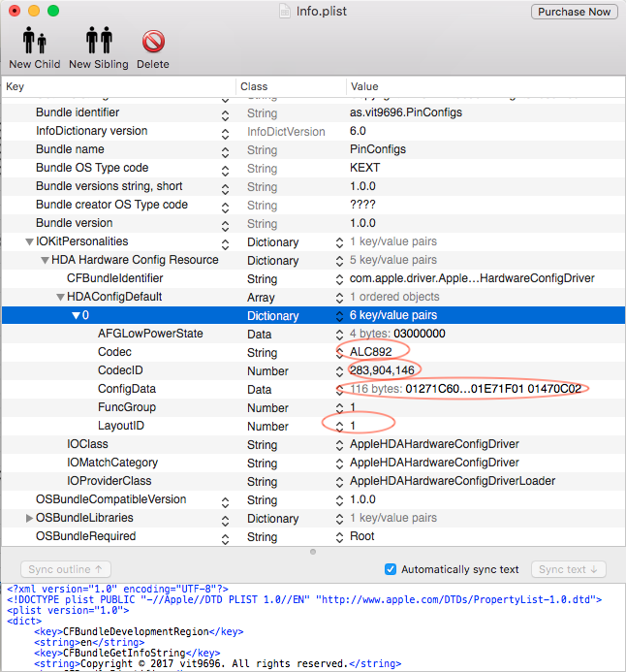The image size is (626, 672).
Task: Open key stepper for IOKitPersonalities row
Action: pos(225,243)
